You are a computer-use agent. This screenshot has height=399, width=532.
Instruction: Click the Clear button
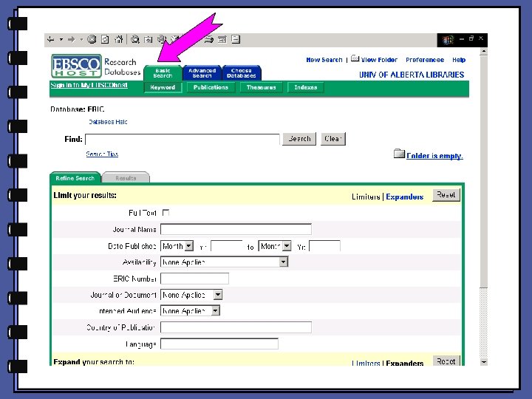click(x=333, y=139)
